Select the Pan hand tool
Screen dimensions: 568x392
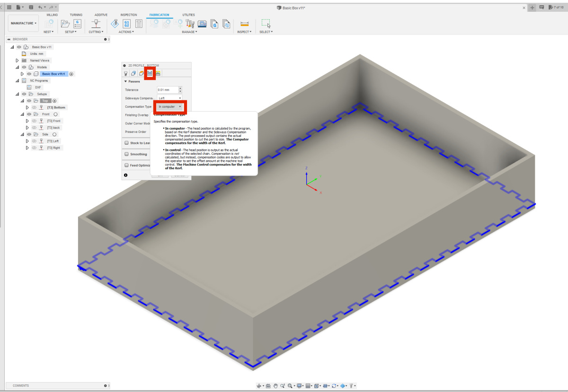(x=275, y=386)
